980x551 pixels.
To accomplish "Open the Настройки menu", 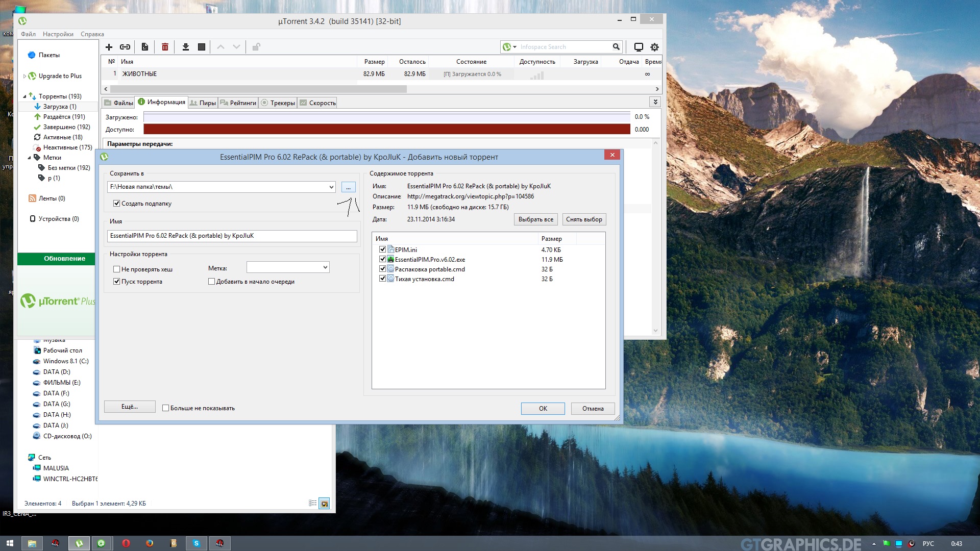I will (58, 34).
